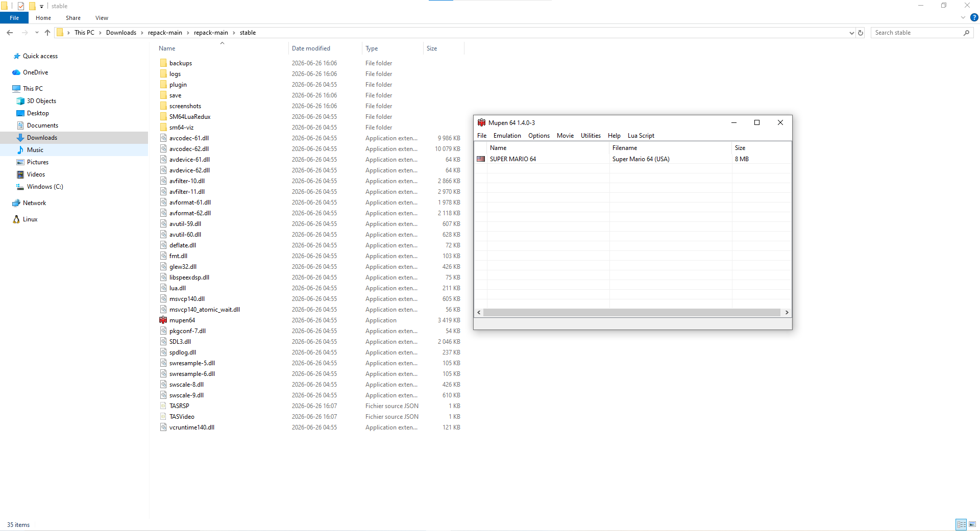
Task: Open recent locations dropdown arrow
Action: pos(37,33)
